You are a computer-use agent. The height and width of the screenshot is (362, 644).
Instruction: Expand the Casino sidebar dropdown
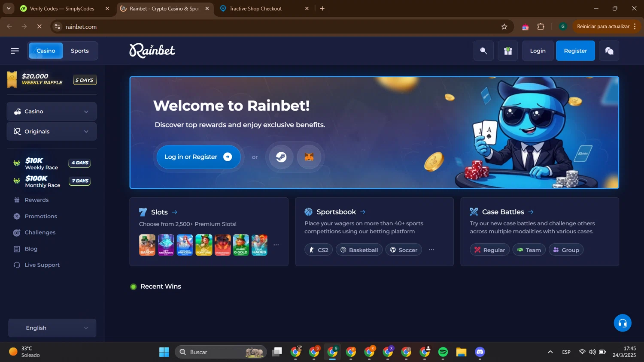pyautogui.click(x=52, y=112)
